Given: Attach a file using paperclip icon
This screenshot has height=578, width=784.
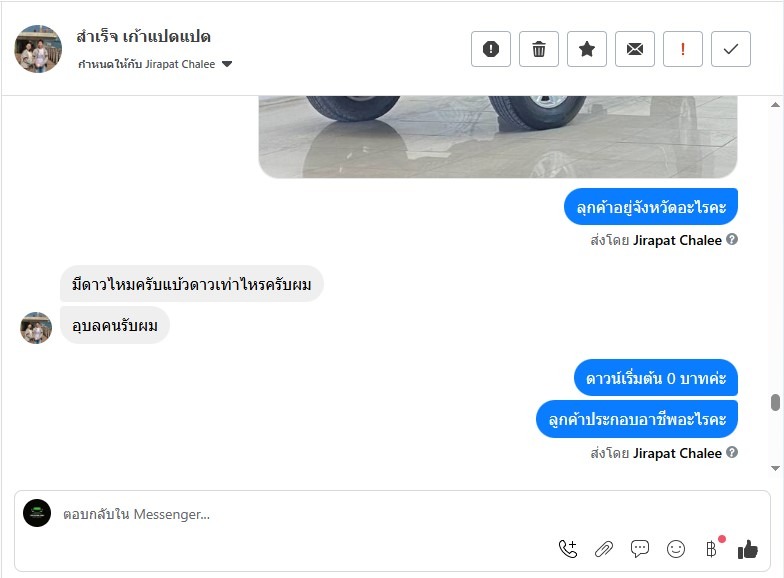Looking at the screenshot, I should pyautogui.click(x=604, y=549).
